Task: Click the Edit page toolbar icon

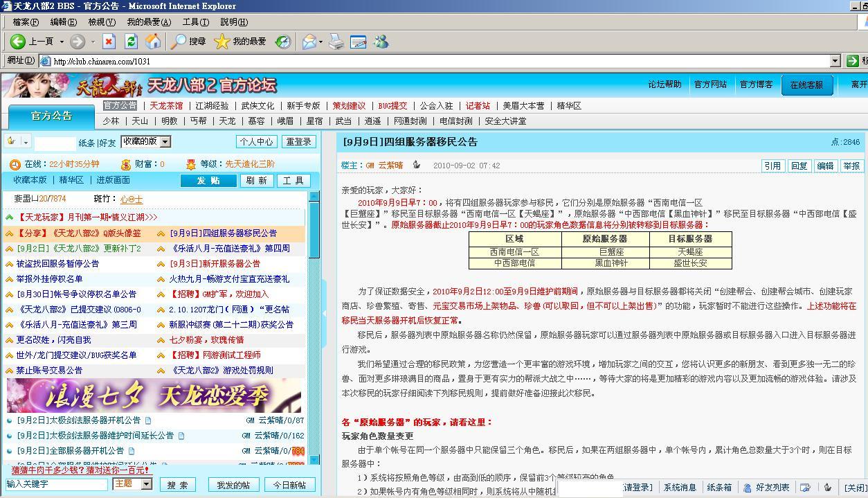Action: pyautogui.click(x=359, y=42)
